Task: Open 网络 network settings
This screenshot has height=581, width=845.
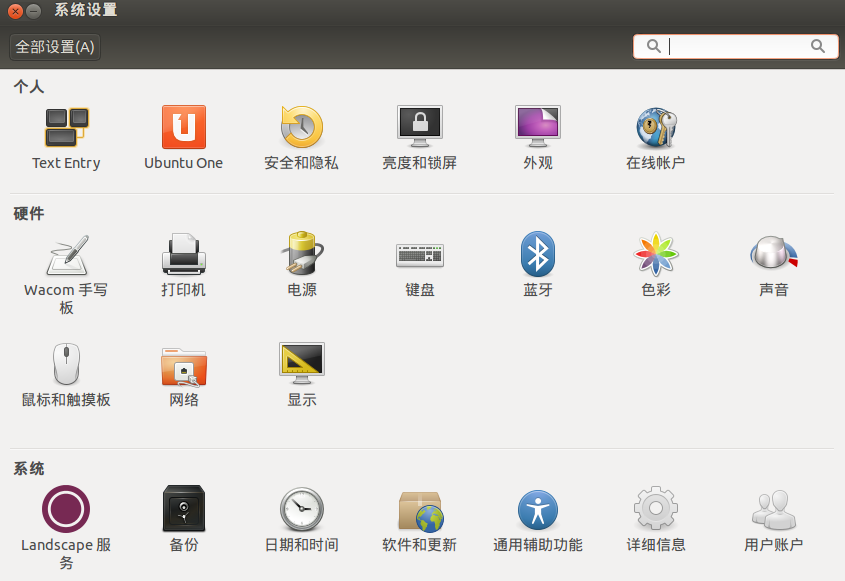Action: pyautogui.click(x=184, y=375)
